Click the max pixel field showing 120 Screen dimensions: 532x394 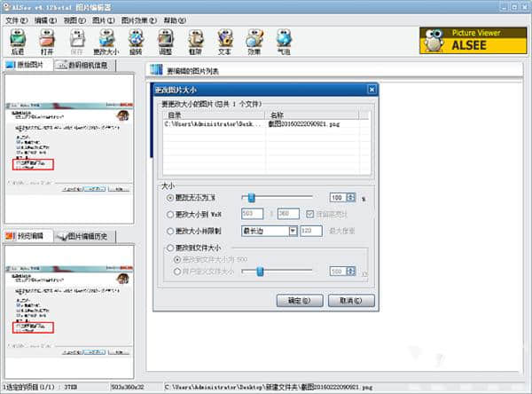pyautogui.click(x=311, y=231)
